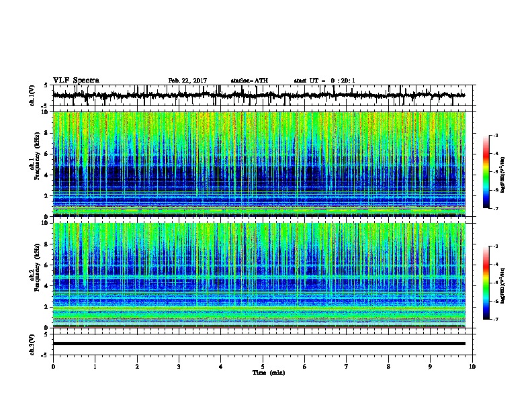The image size is (532, 411).
Task: Click the ch.3 flat voltage trace
Action: click(259, 344)
